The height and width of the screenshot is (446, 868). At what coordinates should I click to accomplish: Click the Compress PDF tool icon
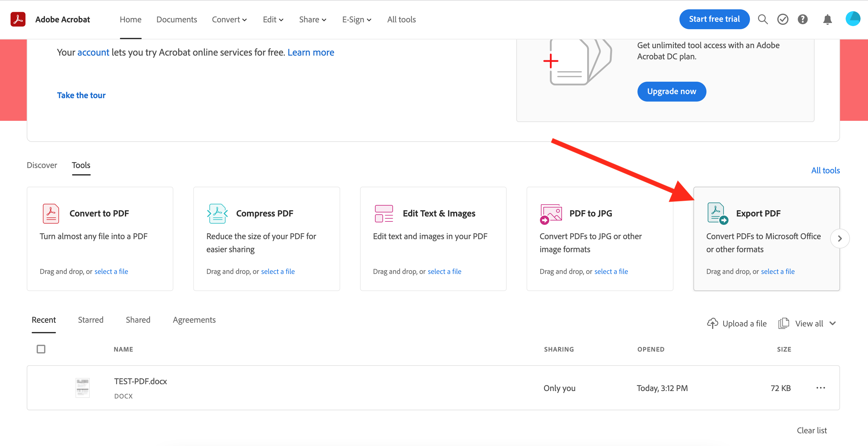coord(217,214)
